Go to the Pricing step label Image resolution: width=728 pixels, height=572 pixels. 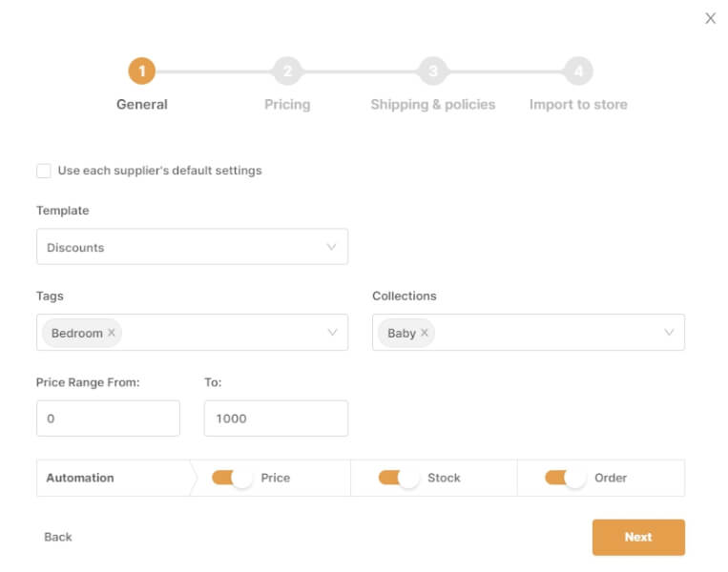pos(287,105)
